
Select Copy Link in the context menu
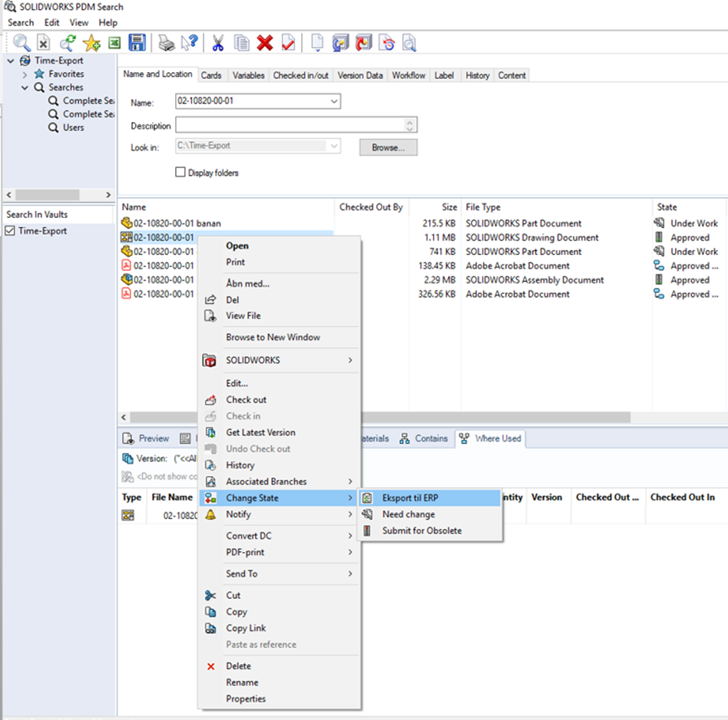tap(279, 628)
